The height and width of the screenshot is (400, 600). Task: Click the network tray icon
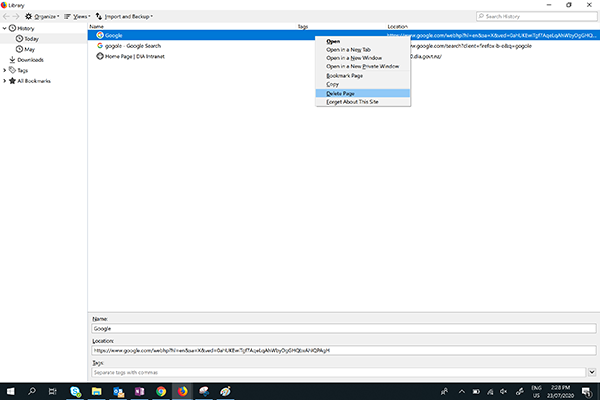pyautogui.click(x=490, y=392)
